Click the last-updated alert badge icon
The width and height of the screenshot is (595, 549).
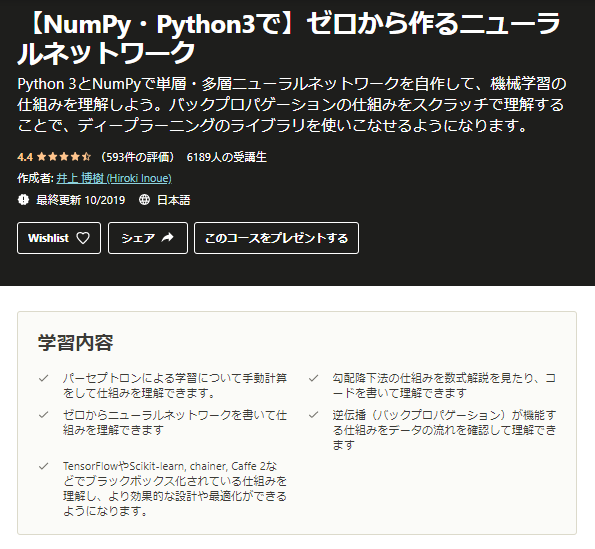click(x=24, y=200)
